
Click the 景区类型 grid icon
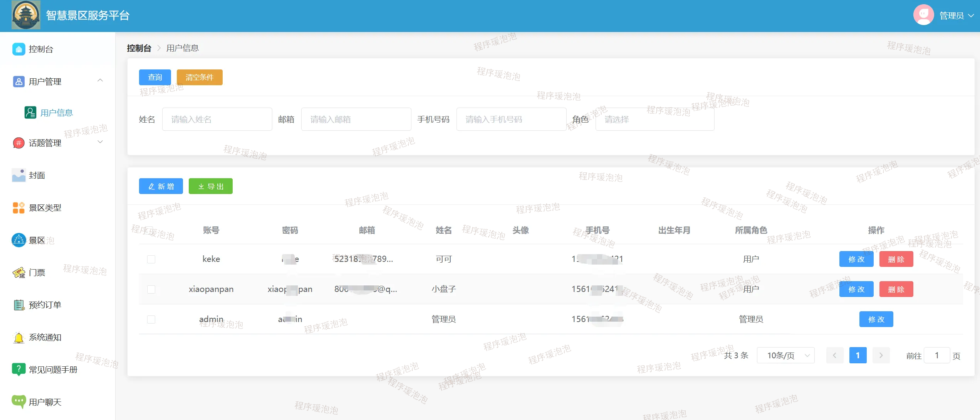click(x=18, y=208)
